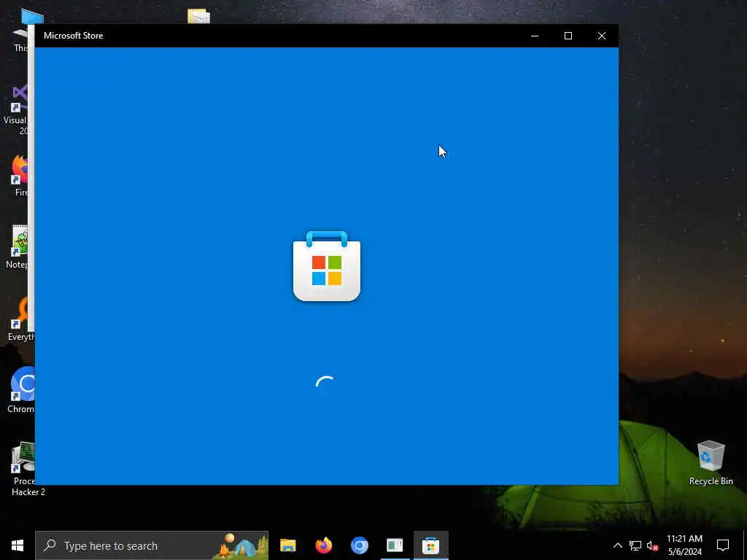Maximize the Microsoft Store window
Screen dimensions: 747x560
[x=568, y=36]
